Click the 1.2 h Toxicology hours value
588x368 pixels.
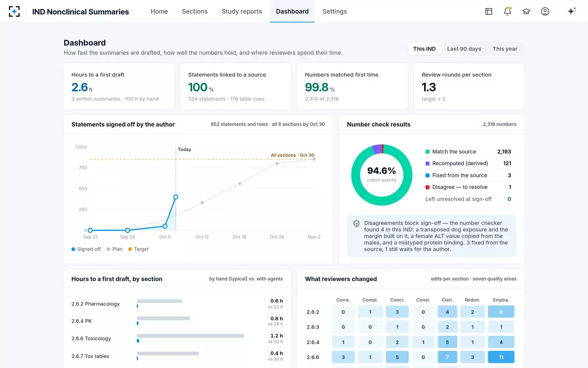(276, 336)
